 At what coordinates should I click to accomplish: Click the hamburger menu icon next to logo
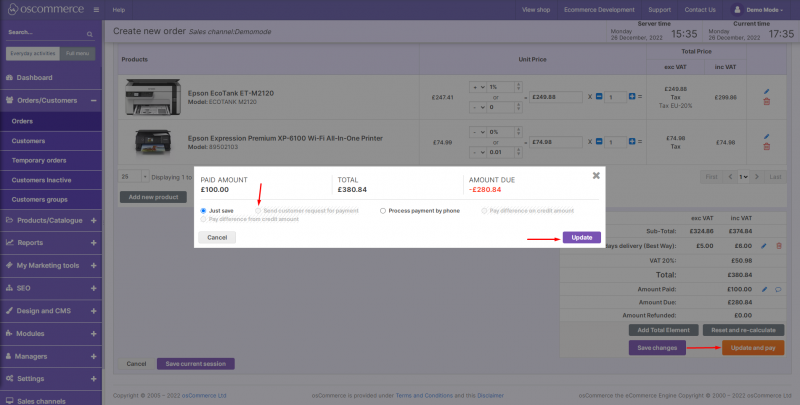point(95,9)
